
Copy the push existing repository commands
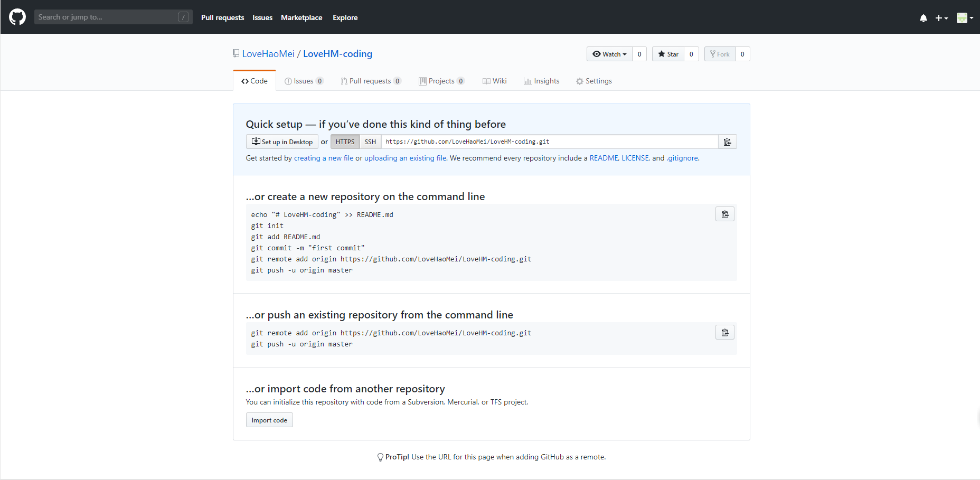(725, 332)
